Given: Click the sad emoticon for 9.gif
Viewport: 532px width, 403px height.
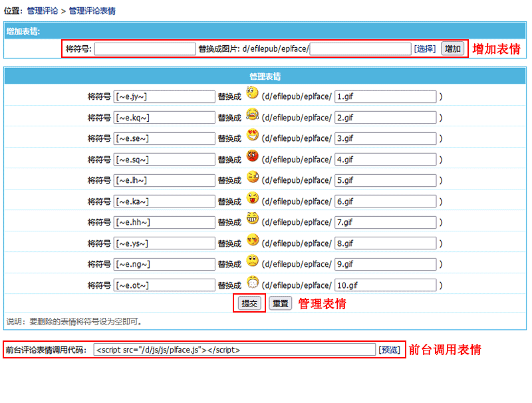Looking at the screenshot, I should pos(252,261).
